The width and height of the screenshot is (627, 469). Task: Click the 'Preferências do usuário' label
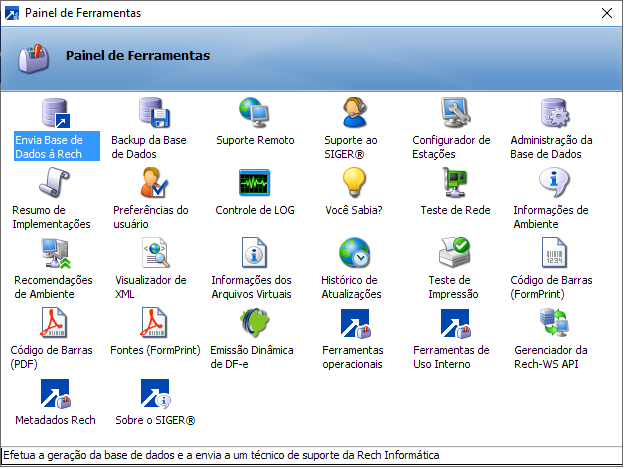click(152, 218)
